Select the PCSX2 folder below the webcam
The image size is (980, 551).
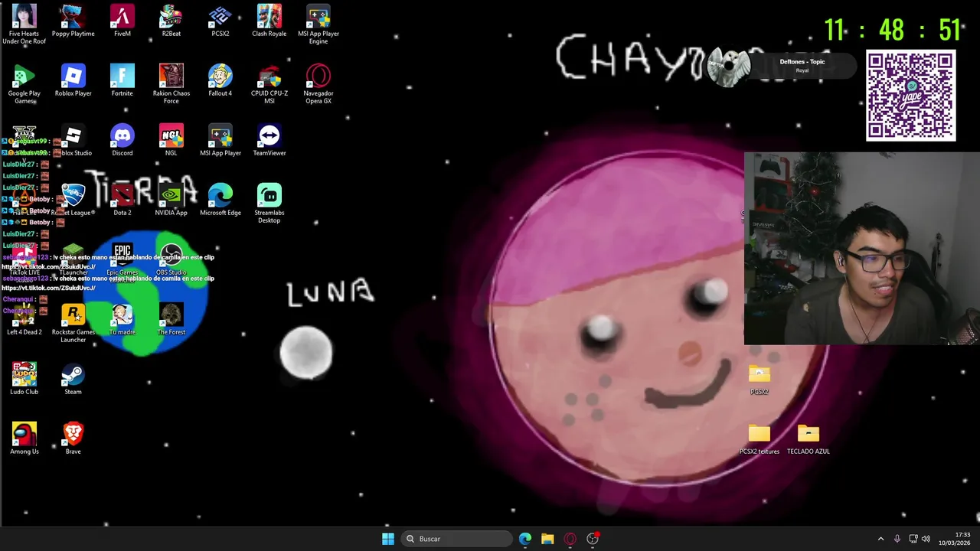[x=759, y=379]
